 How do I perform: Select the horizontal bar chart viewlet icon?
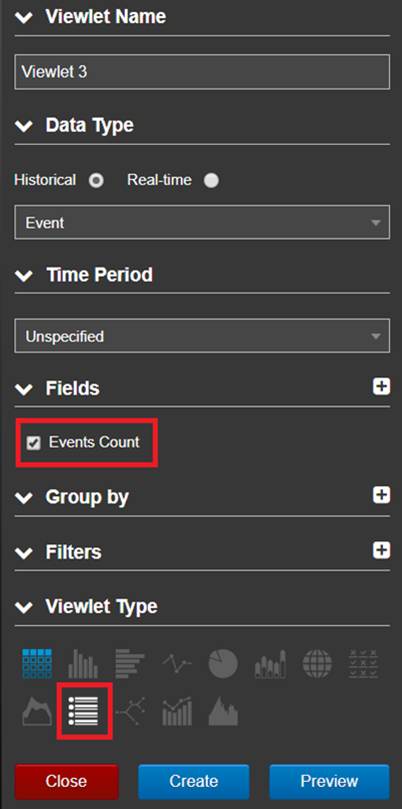[x=130, y=664]
